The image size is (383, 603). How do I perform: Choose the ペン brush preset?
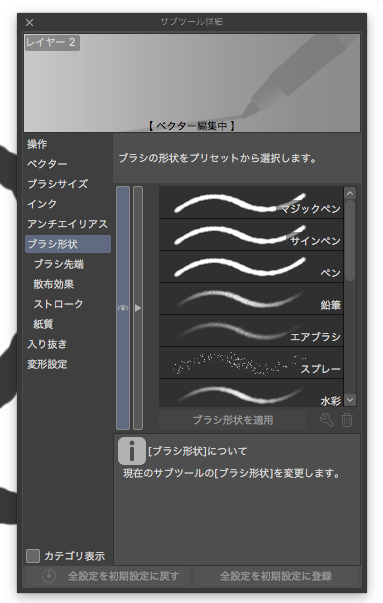(251, 267)
